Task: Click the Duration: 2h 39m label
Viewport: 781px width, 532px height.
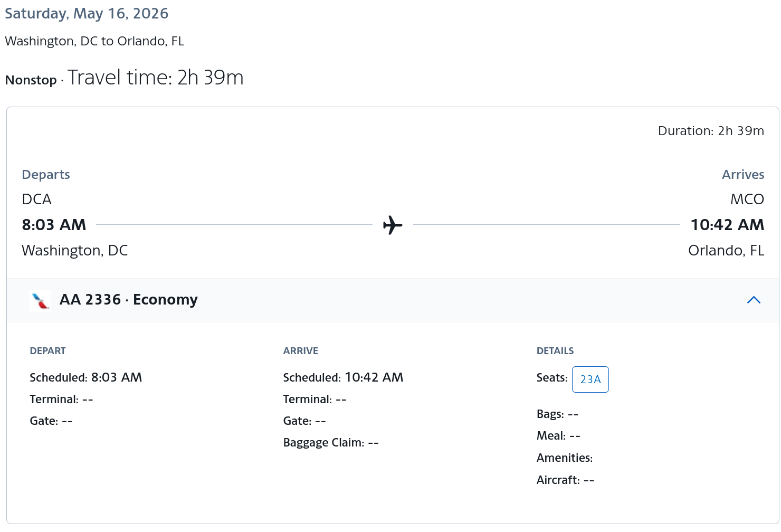Action: (710, 131)
